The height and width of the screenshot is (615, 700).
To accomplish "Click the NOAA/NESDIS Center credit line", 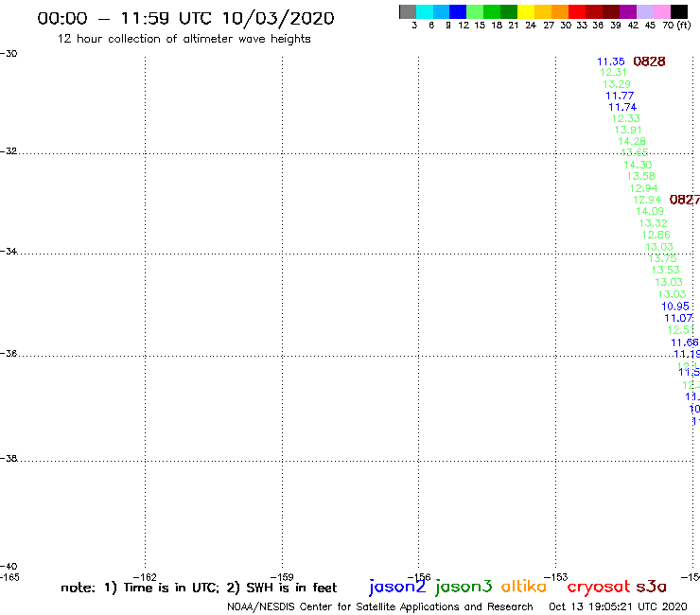I will [380, 607].
